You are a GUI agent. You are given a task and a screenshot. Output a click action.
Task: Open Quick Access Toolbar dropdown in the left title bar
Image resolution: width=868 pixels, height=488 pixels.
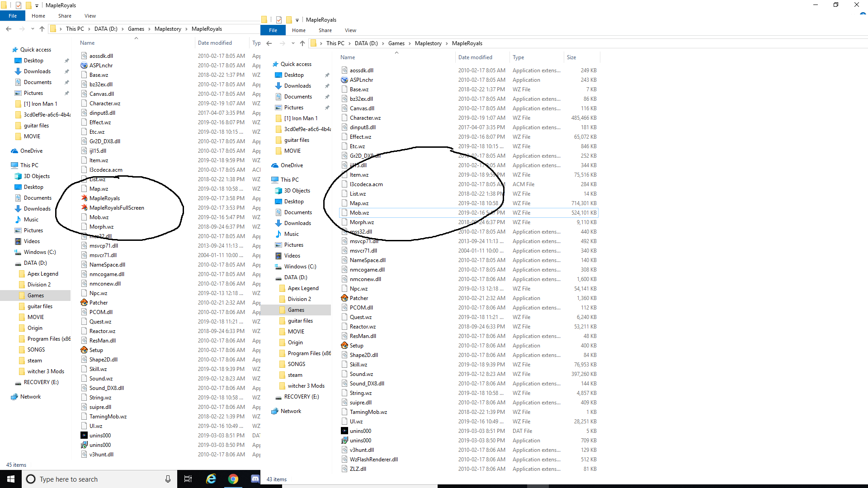[x=37, y=5]
